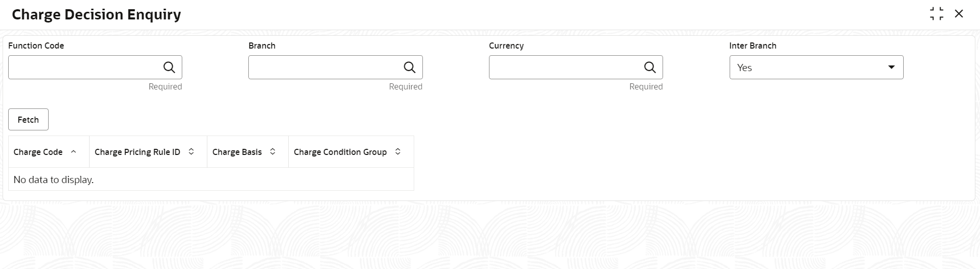Click the Charge Code ascending sort arrow
980x269 pixels.
[74, 152]
